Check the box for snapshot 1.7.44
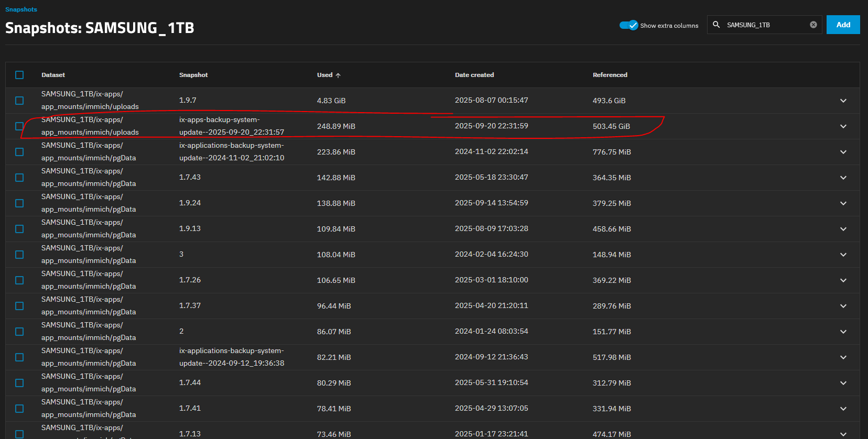This screenshot has width=868, height=439. click(x=19, y=383)
